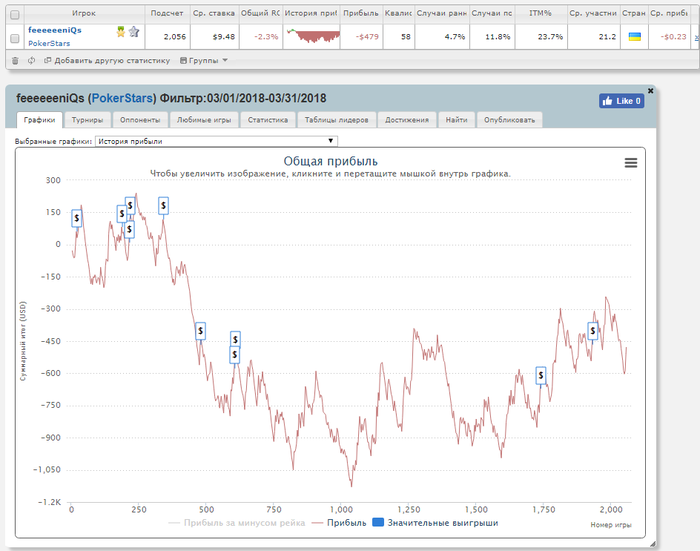Click the refresh icon beside the trash
Image resolution: width=700 pixels, height=551 pixels.
click(31, 60)
